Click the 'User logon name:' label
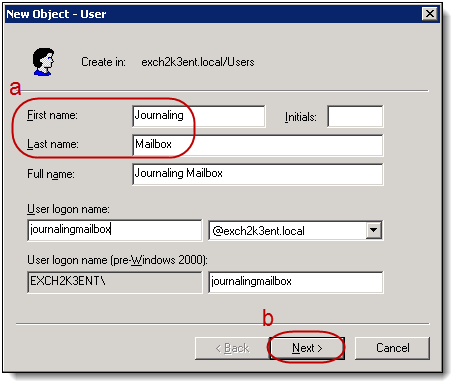Viewport: 460px width, 390px height. 68,209
